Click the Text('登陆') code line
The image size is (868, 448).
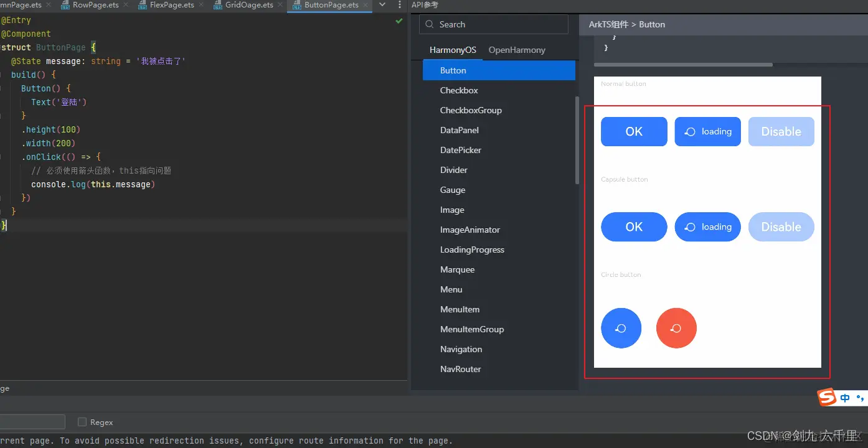coord(59,102)
